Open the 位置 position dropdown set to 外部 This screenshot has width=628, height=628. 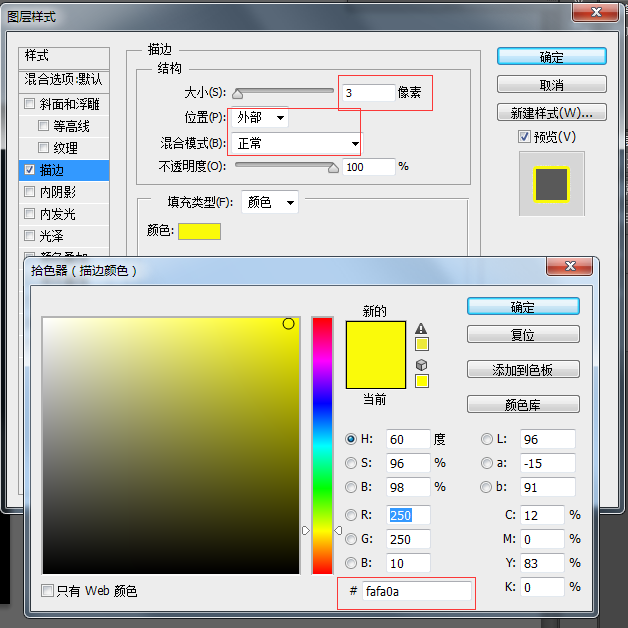(260, 118)
